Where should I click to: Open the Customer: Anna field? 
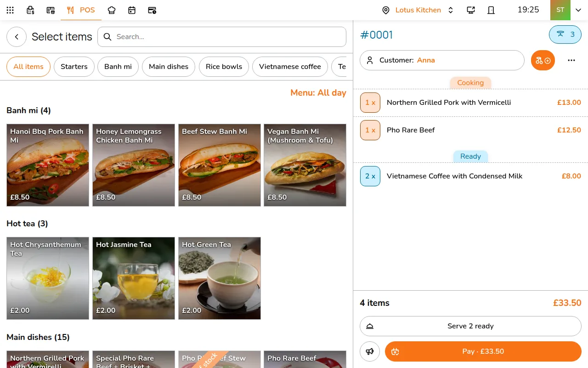442,60
